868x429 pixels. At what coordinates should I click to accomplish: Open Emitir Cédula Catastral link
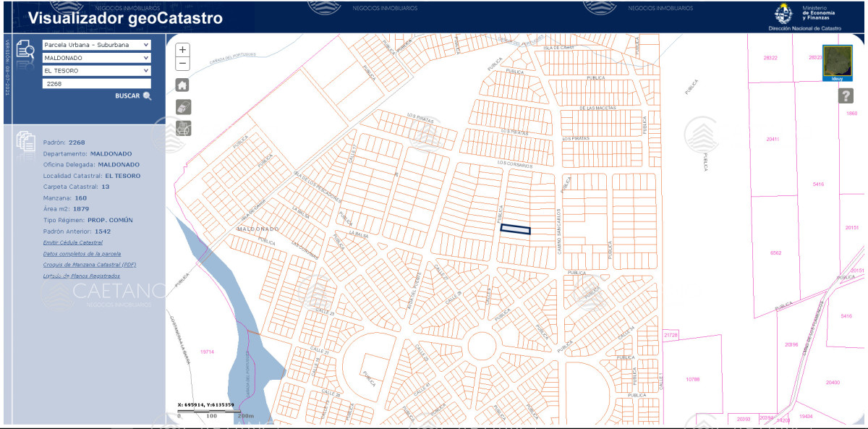coord(73,243)
